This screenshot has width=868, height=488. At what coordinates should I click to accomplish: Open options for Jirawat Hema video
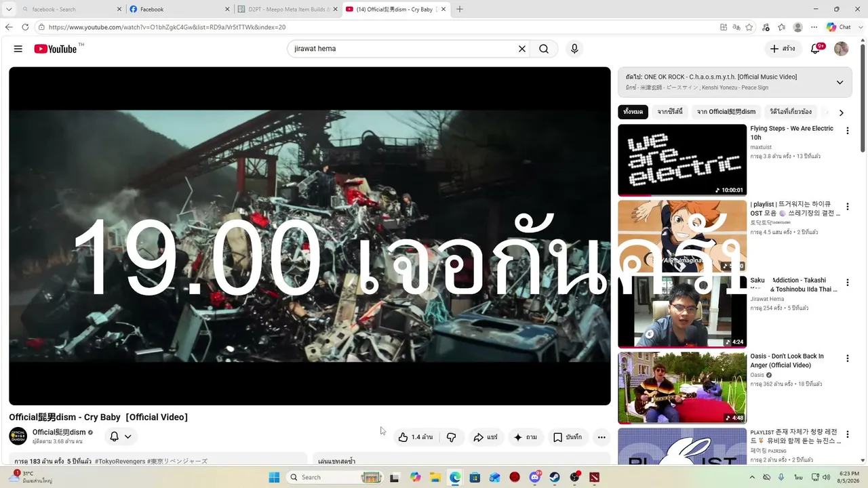point(847,283)
